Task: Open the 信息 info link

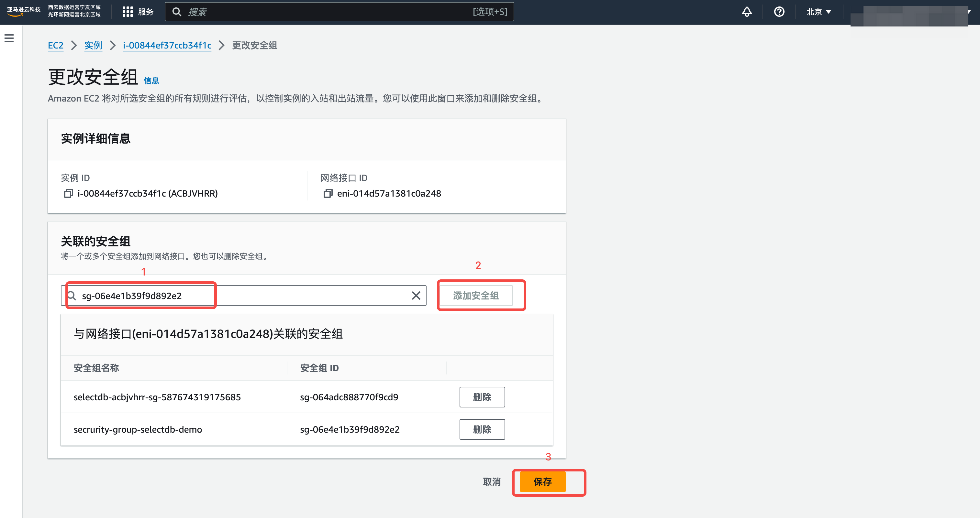Action: click(151, 81)
